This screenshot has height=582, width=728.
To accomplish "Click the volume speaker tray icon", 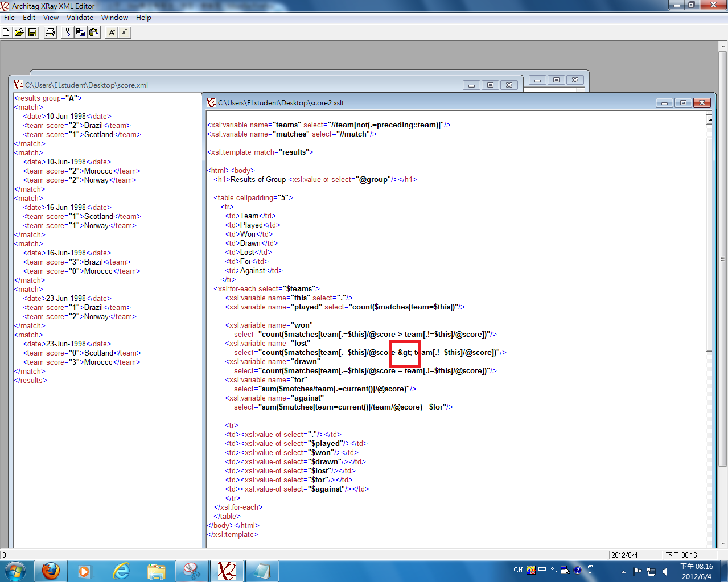I will (665, 571).
